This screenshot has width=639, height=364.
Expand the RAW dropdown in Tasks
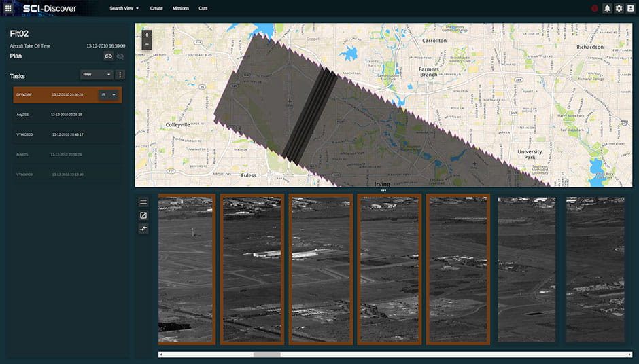(x=97, y=75)
